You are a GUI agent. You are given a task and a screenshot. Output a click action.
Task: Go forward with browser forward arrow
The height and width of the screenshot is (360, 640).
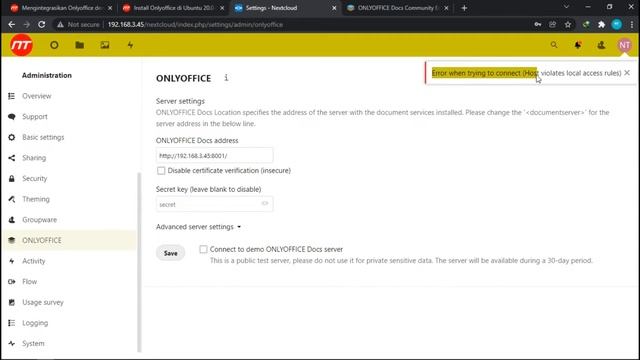point(27,24)
